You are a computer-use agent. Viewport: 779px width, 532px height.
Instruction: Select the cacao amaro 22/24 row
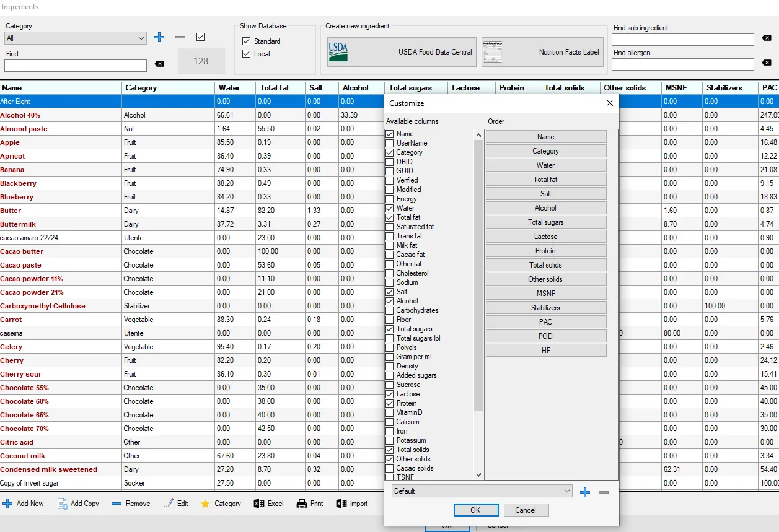point(192,238)
